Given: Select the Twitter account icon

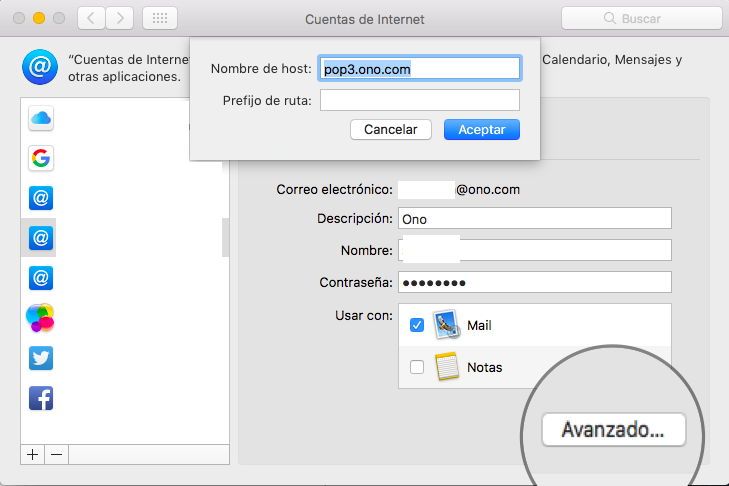Looking at the screenshot, I should pos(41,358).
